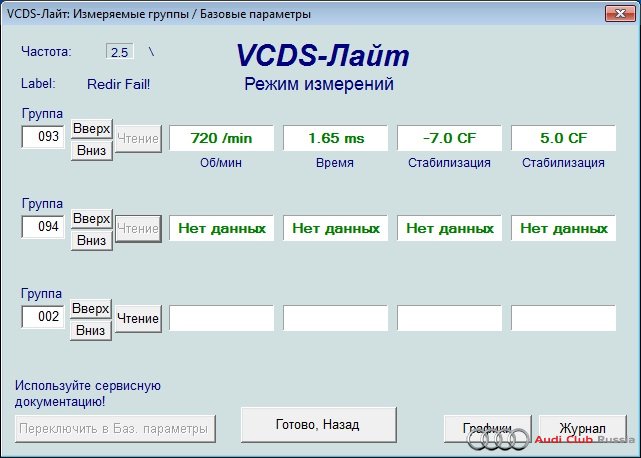Click Вверх button for group 093
641x458 pixels.
coord(92,129)
